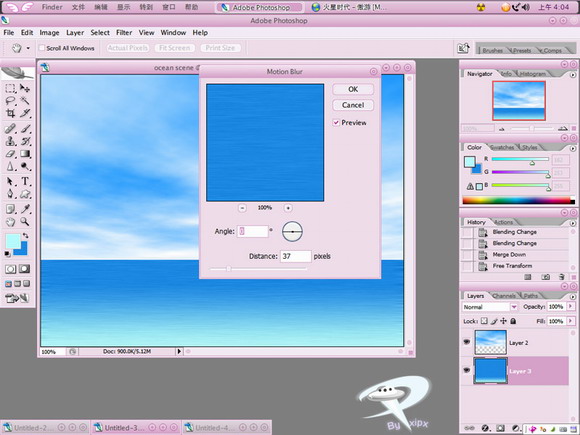Reset default foreground and background colors
This screenshot has width=580, height=435.
[7, 254]
